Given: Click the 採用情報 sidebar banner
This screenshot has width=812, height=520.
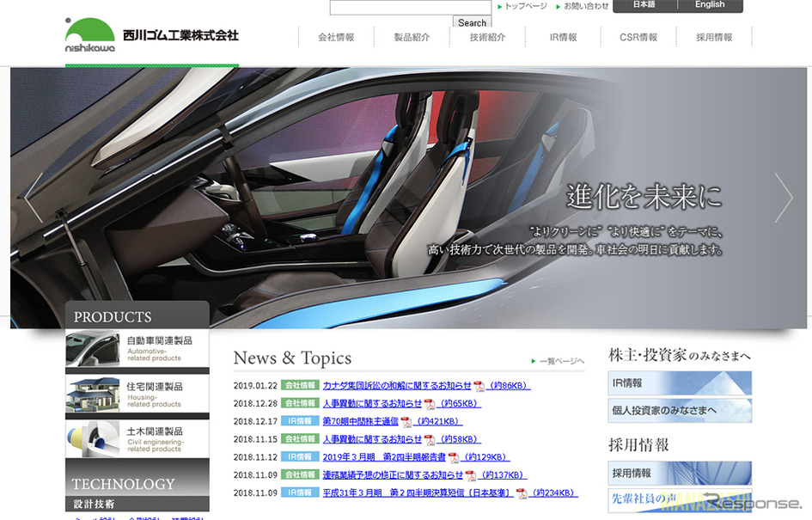Looking at the screenshot, I should click(680, 473).
